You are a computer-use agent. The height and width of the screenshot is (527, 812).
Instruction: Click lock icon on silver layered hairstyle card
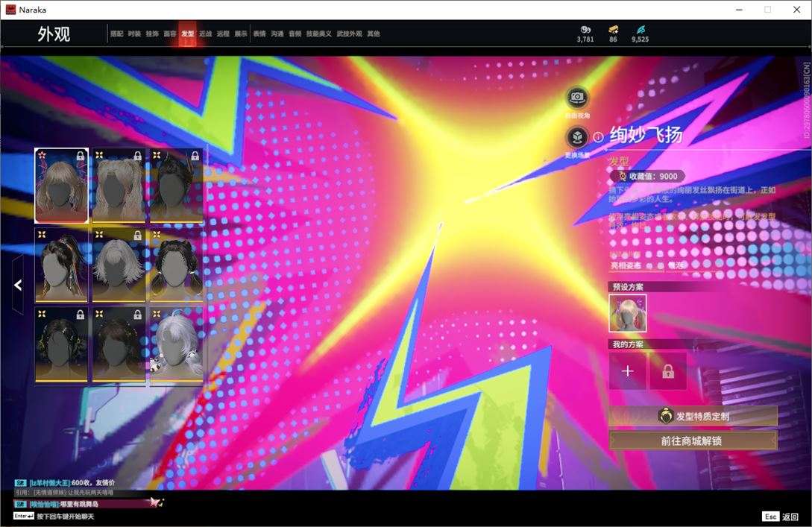coord(137,236)
